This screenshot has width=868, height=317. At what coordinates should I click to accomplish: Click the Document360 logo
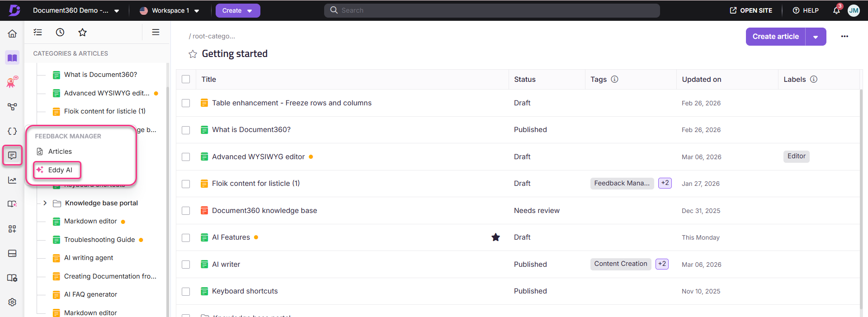pyautogui.click(x=14, y=10)
